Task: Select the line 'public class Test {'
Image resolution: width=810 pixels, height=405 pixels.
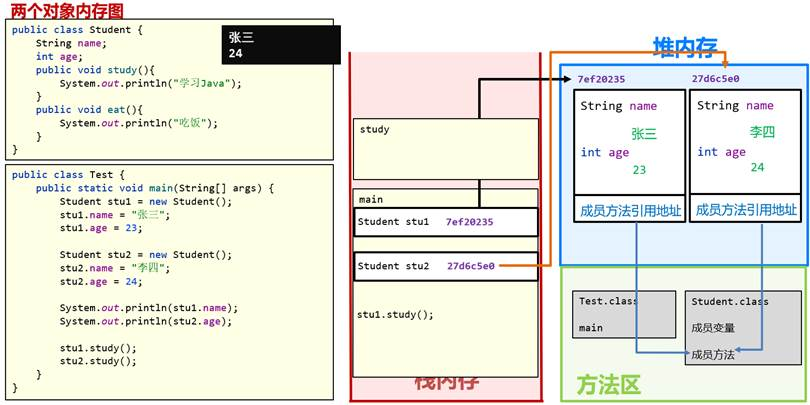Action: click(68, 175)
